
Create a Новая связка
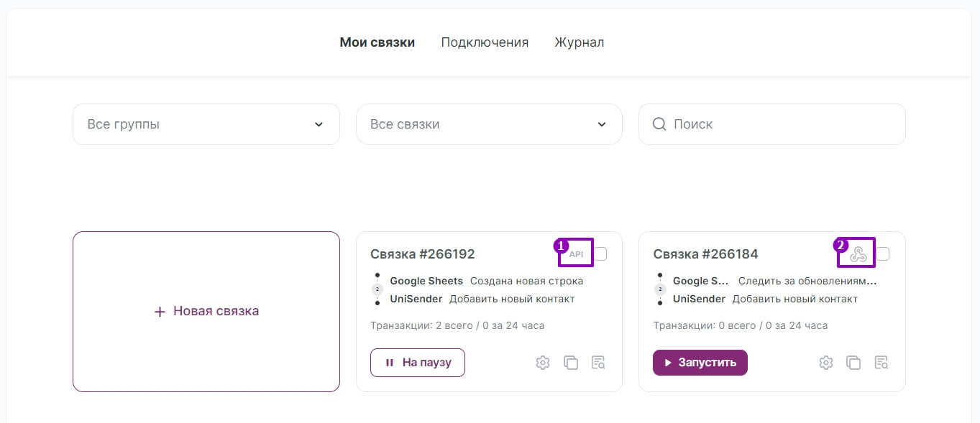pyautogui.click(x=206, y=312)
